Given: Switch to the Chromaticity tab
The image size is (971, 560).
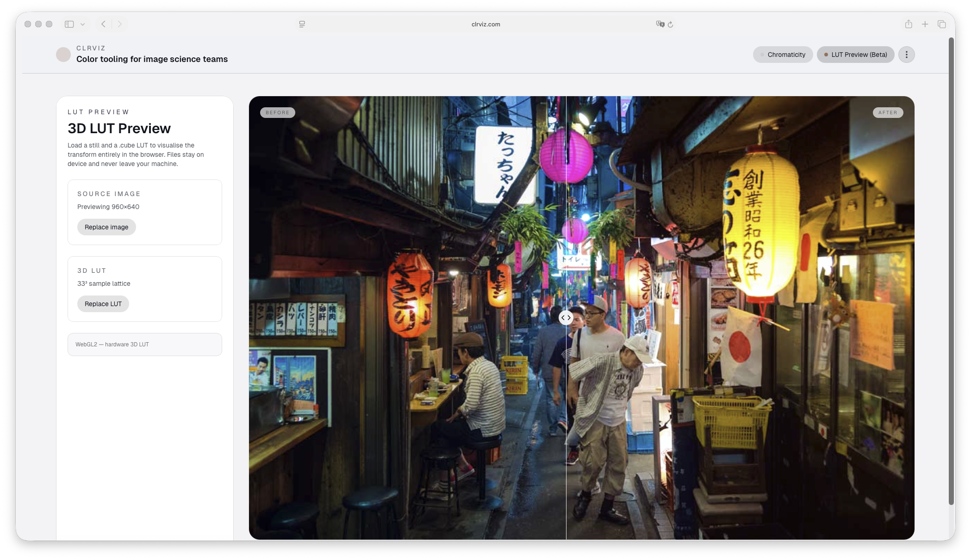Looking at the screenshot, I should [x=783, y=54].
